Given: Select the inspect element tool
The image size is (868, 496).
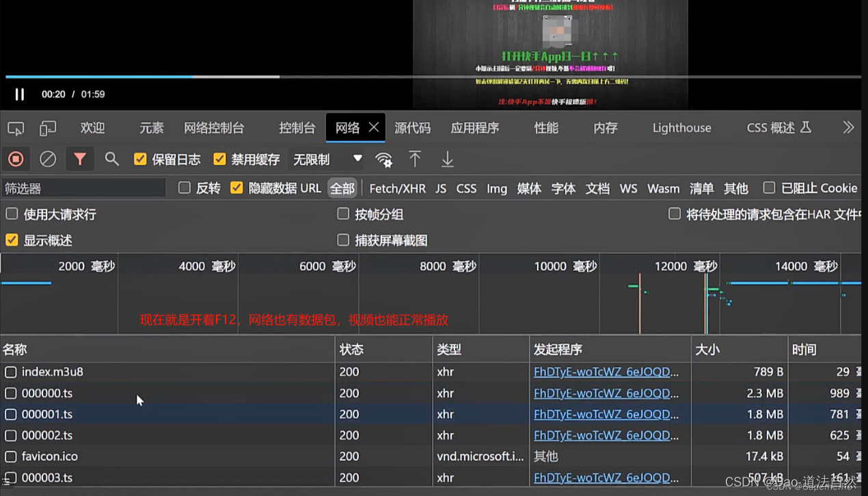Looking at the screenshot, I should 15,128.
